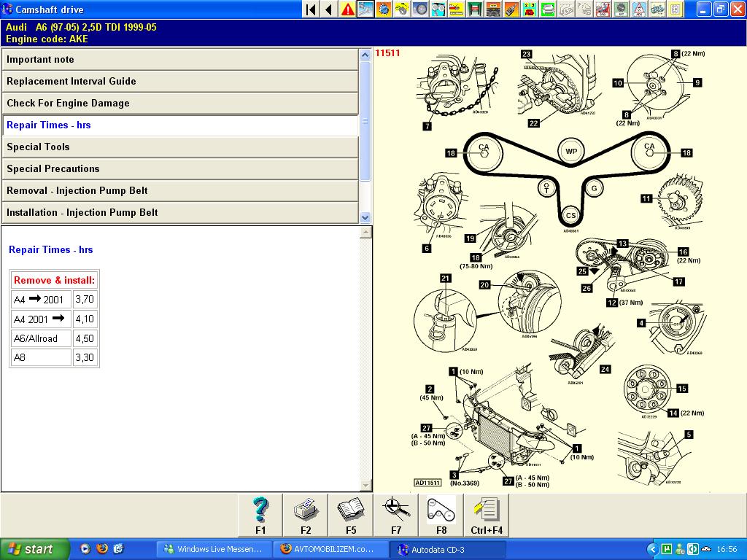Open the Windows start button
The height and width of the screenshot is (560, 747).
(x=34, y=549)
